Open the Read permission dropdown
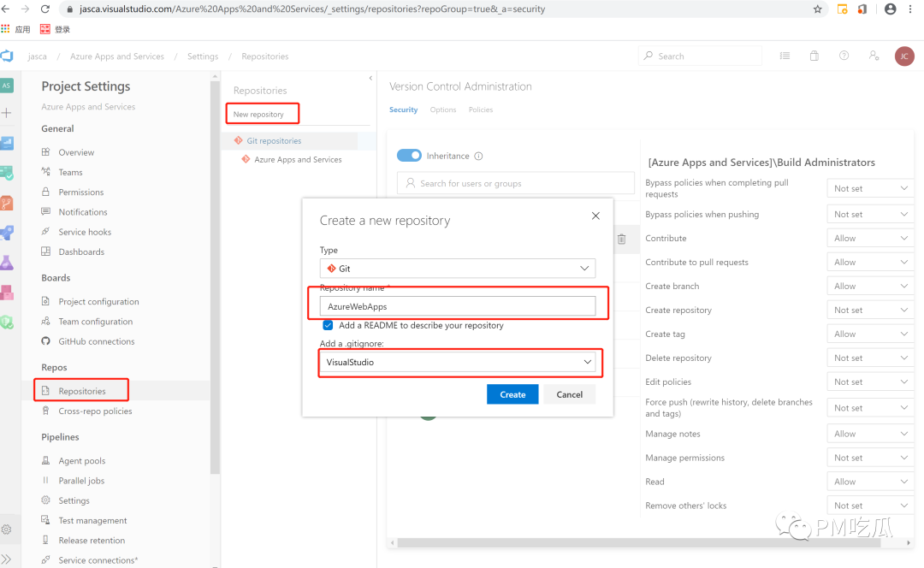 [x=870, y=482]
